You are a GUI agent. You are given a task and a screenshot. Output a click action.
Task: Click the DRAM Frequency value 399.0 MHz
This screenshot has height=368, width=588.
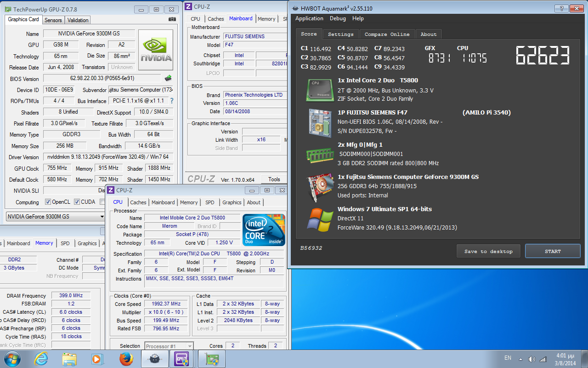[71, 296]
